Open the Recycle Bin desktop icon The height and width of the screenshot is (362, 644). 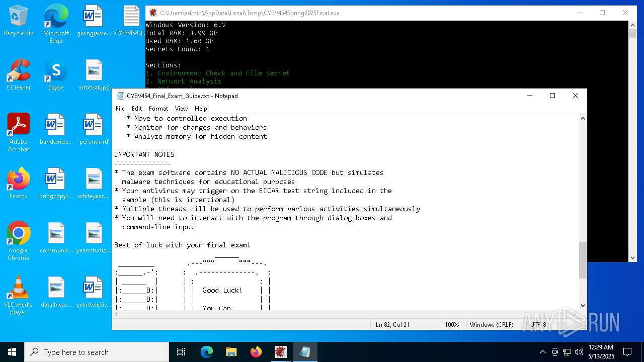point(19,21)
